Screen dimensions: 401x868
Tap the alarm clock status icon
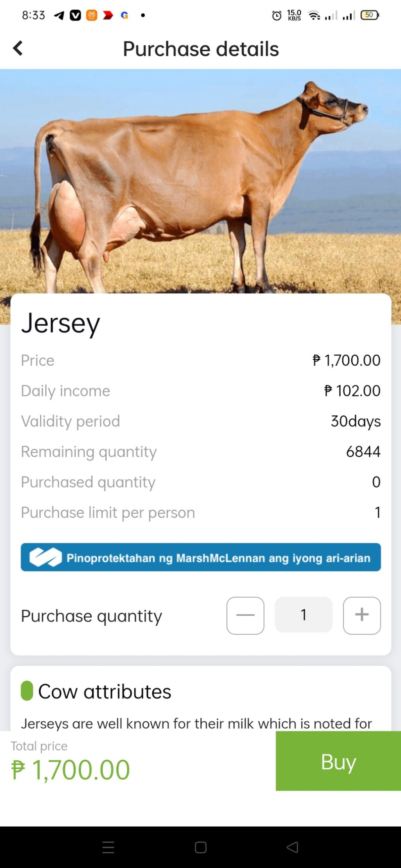(x=276, y=16)
